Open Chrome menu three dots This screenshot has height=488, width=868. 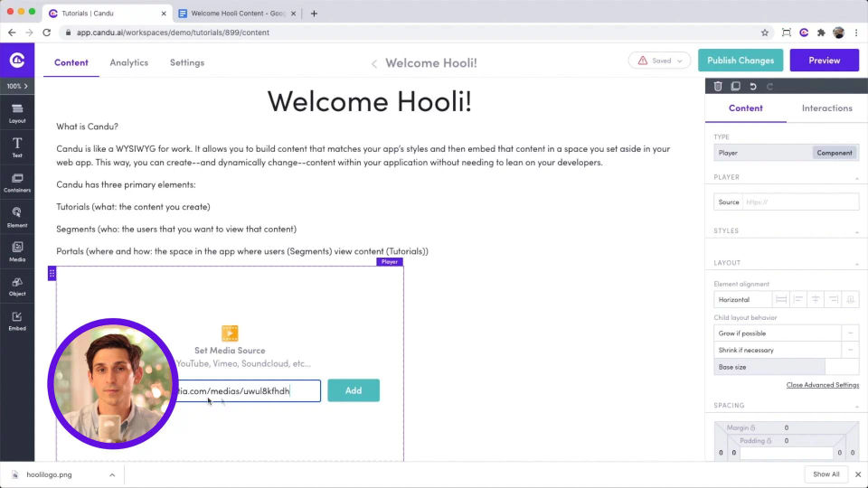856,33
